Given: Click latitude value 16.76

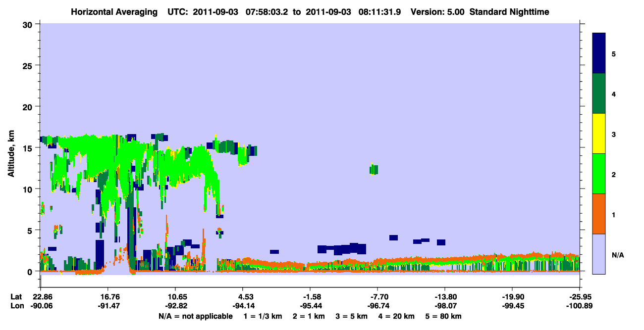Looking at the screenshot, I should tap(107, 297).
